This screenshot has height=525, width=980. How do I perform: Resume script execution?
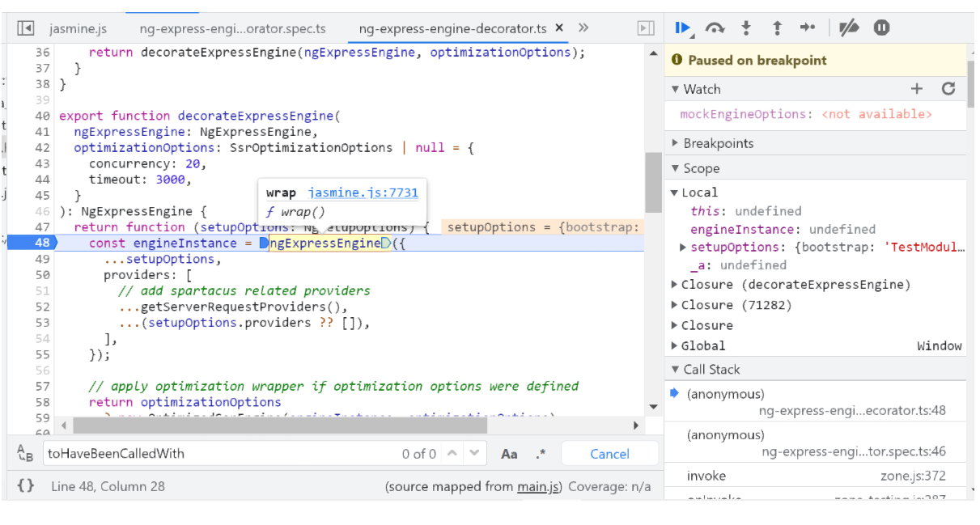point(684,28)
